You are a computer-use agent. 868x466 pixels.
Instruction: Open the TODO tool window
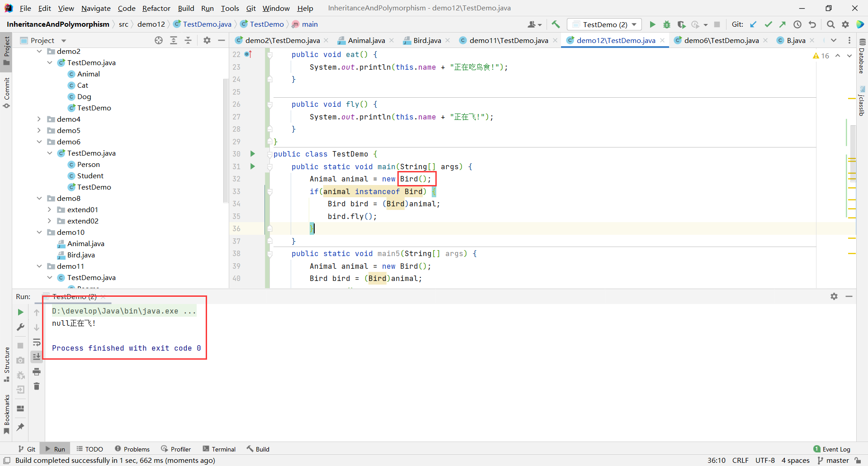pyautogui.click(x=90, y=449)
